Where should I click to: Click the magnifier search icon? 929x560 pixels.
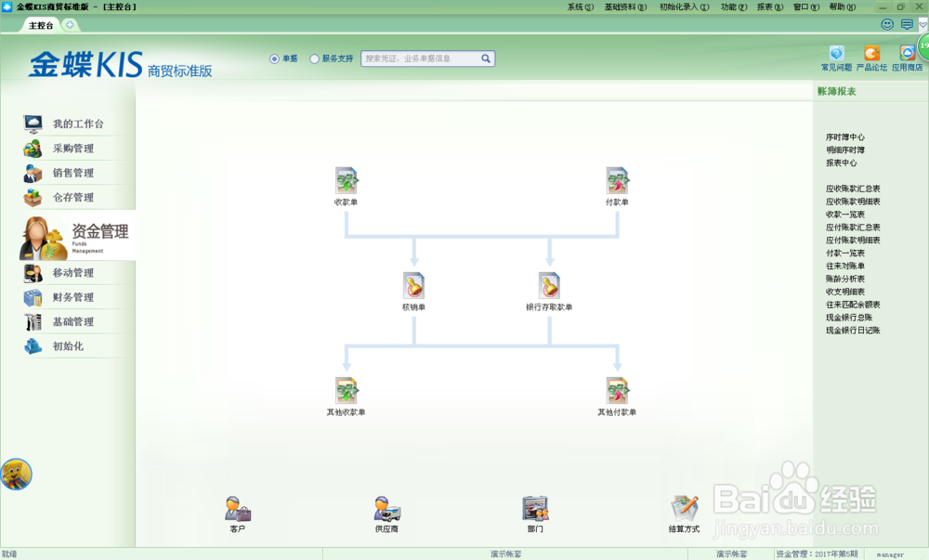(x=486, y=59)
